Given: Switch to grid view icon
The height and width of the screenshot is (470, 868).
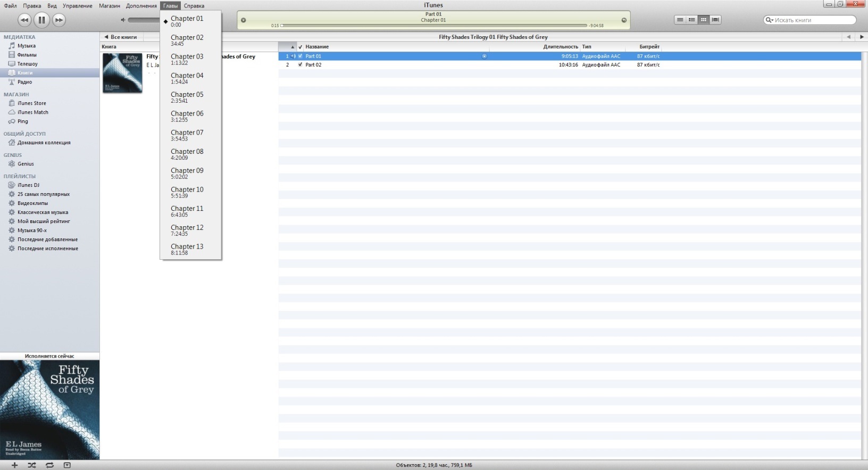Looking at the screenshot, I should click(x=704, y=20).
